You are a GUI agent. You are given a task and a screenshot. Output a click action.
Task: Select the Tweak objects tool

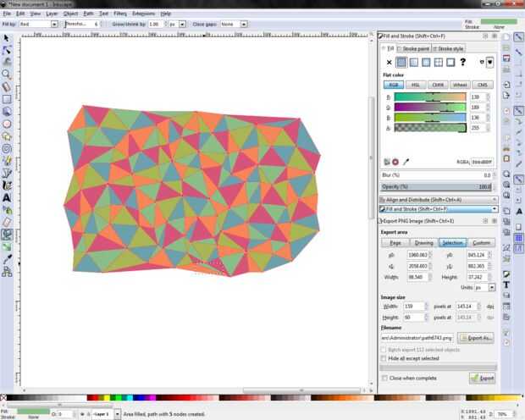coord(7,62)
